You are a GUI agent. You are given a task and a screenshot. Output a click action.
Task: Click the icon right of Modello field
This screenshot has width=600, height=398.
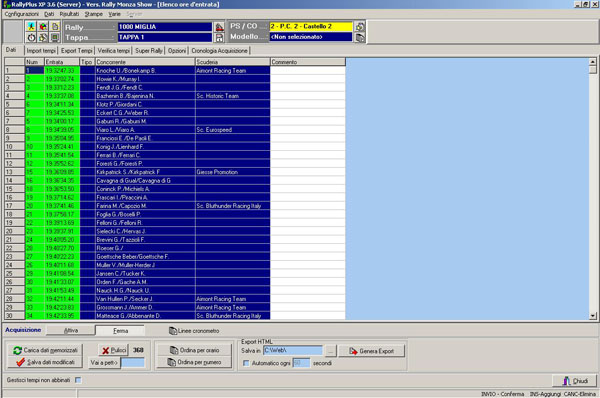[360, 38]
